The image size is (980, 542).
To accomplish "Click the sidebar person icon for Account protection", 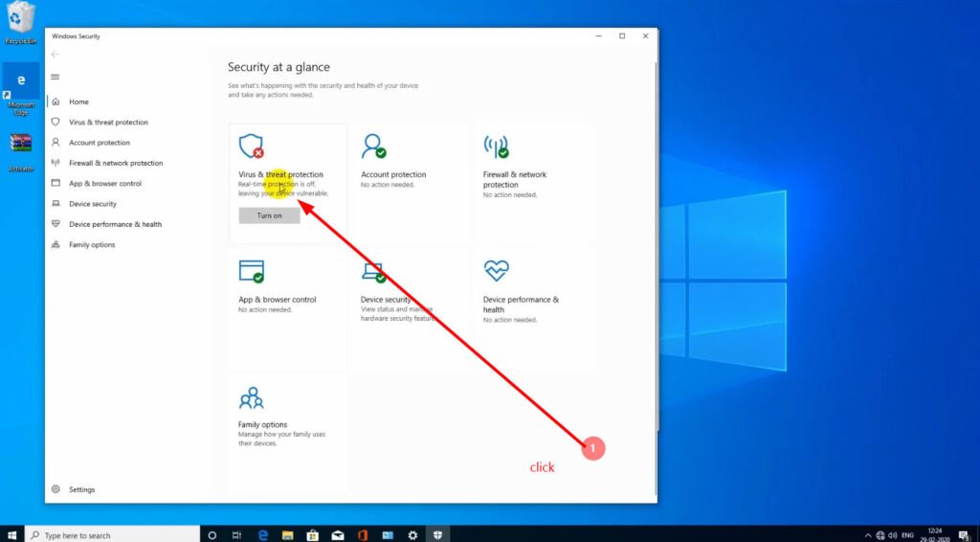I will click(x=56, y=143).
